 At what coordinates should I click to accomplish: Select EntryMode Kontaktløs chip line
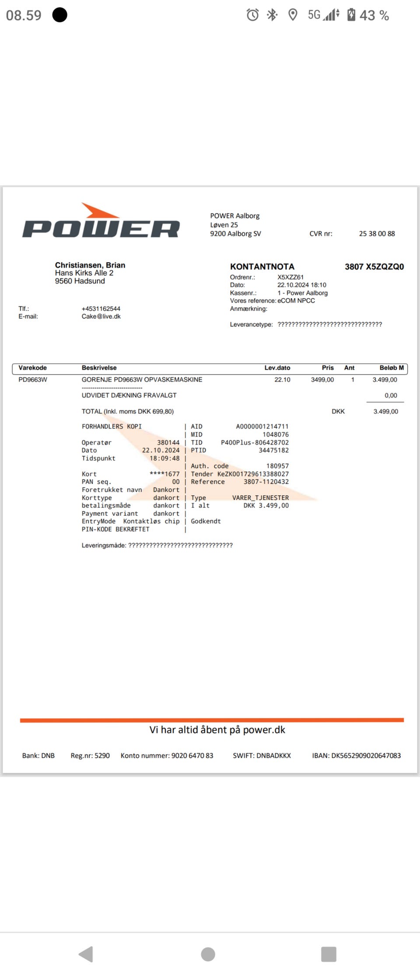pyautogui.click(x=131, y=521)
